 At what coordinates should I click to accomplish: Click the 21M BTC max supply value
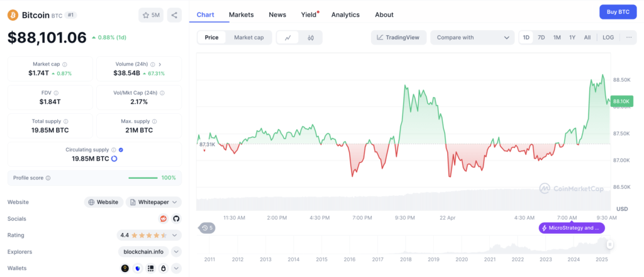pyautogui.click(x=139, y=130)
